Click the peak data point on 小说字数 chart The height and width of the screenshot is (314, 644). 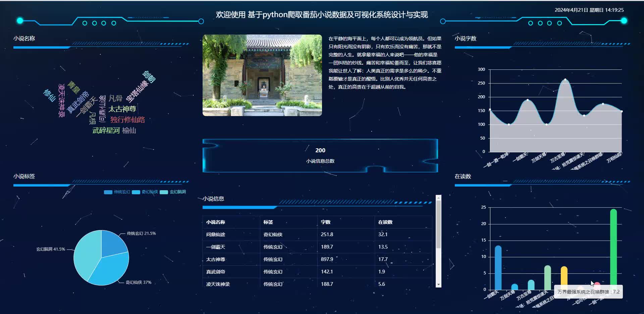(565, 80)
